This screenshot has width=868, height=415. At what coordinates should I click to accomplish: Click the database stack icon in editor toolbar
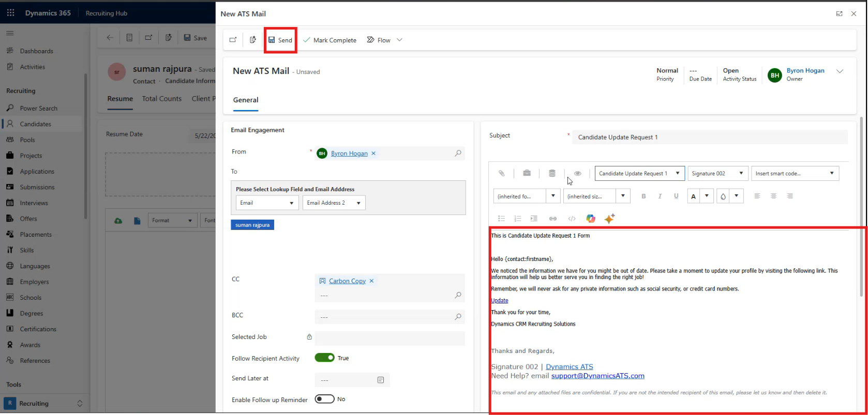[x=552, y=173]
